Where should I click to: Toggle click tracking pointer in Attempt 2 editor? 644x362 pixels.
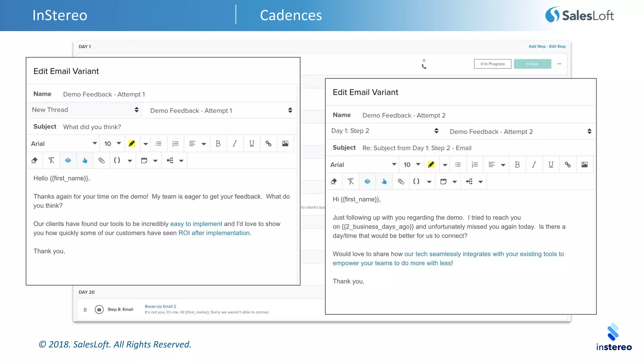[384, 182]
